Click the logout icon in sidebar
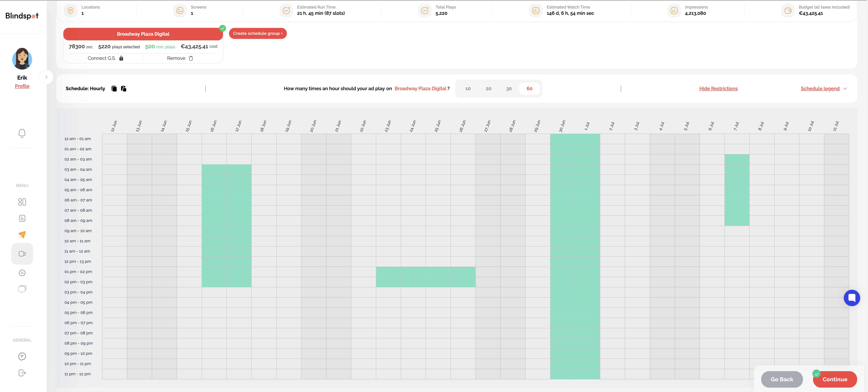The height and width of the screenshot is (392, 868). (x=22, y=373)
